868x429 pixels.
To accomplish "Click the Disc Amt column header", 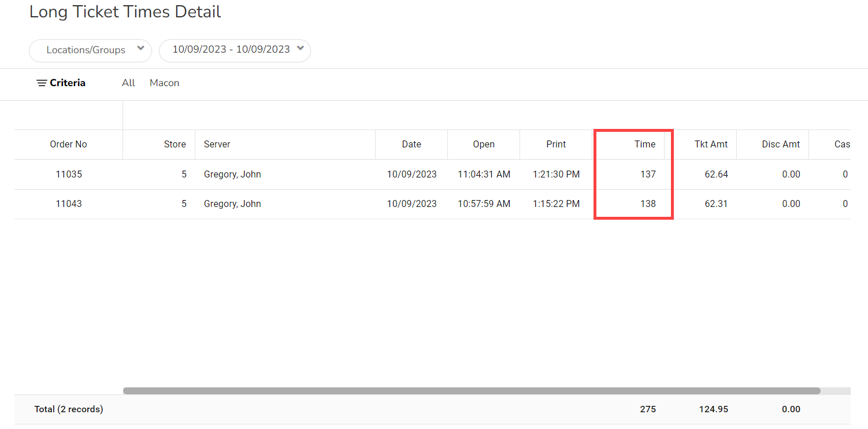I will pyautogui.click(x=781, y=145).
